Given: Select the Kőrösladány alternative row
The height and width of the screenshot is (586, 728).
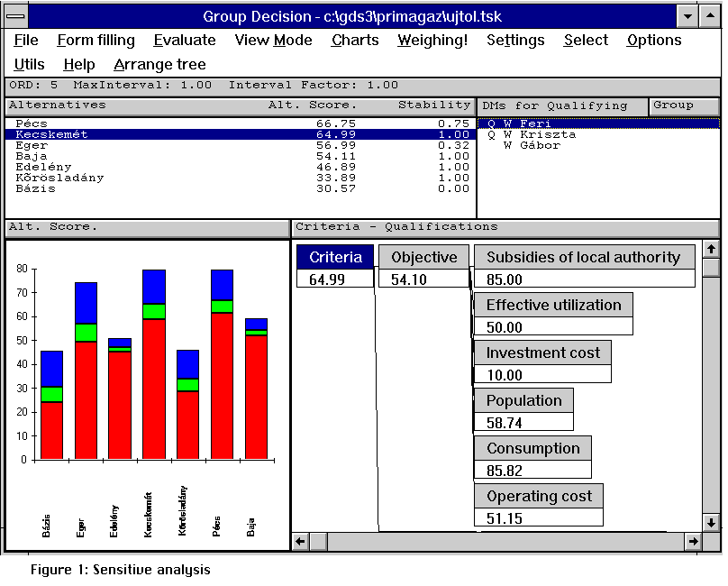Looking at the screenshot, I should click(x=241, y=178).
